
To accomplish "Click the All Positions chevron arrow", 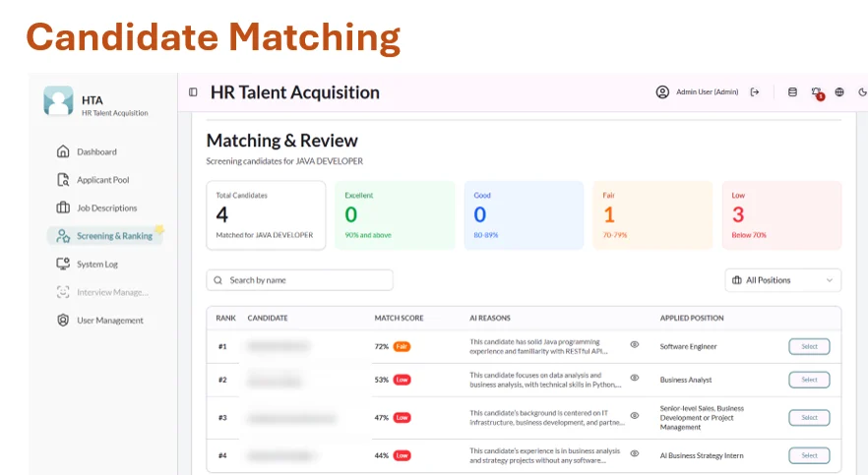I will coord(830,280).
